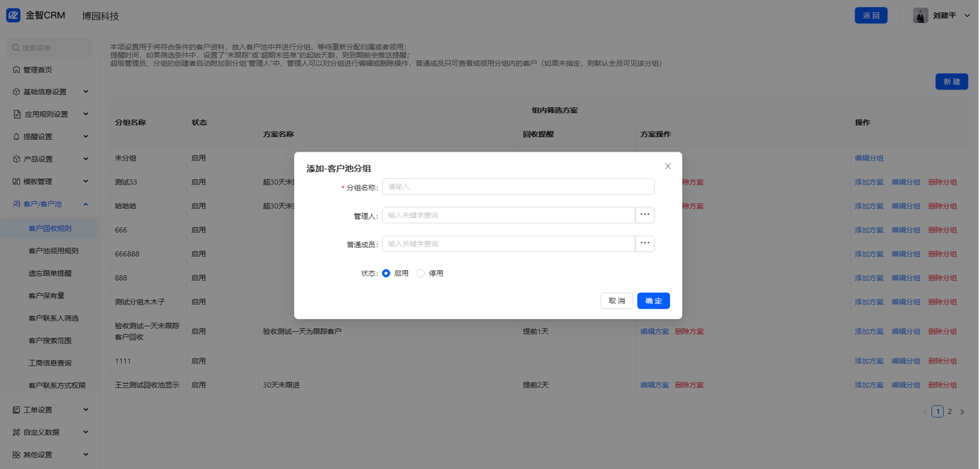Expand the 模板管理 menu chevron
This screenshot has height=469, width=980.
click(86, 181)
